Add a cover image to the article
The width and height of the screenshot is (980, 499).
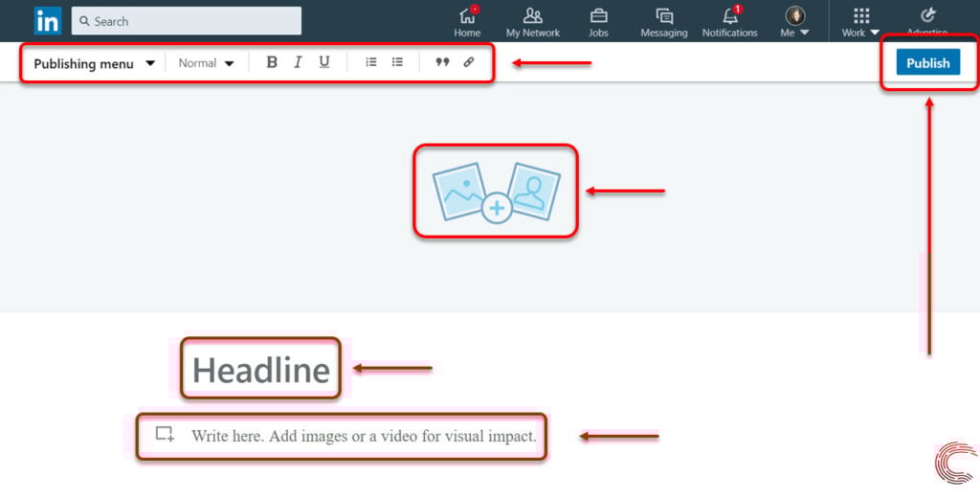(497, 192)
